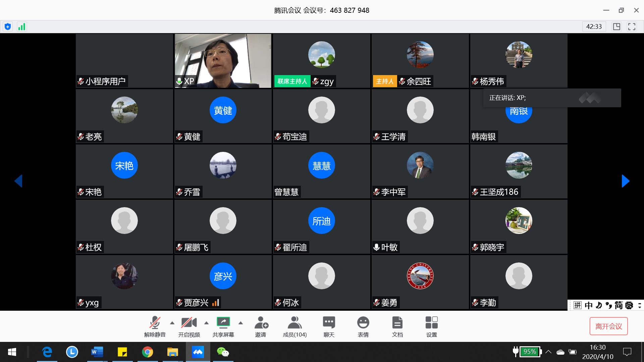This screenshot has height=362, width=644.
Task: Click the 王学清 default avatar
Action: 420,110
